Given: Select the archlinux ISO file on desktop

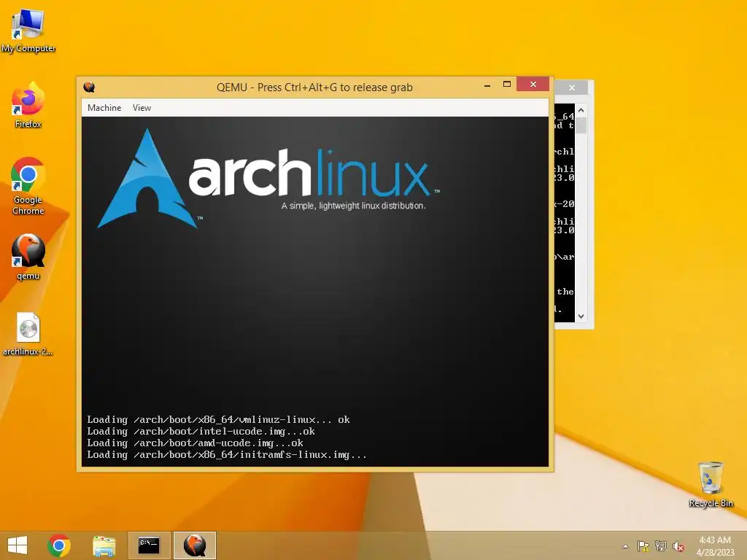Looking at the screenshot, I should coord(28,334).
